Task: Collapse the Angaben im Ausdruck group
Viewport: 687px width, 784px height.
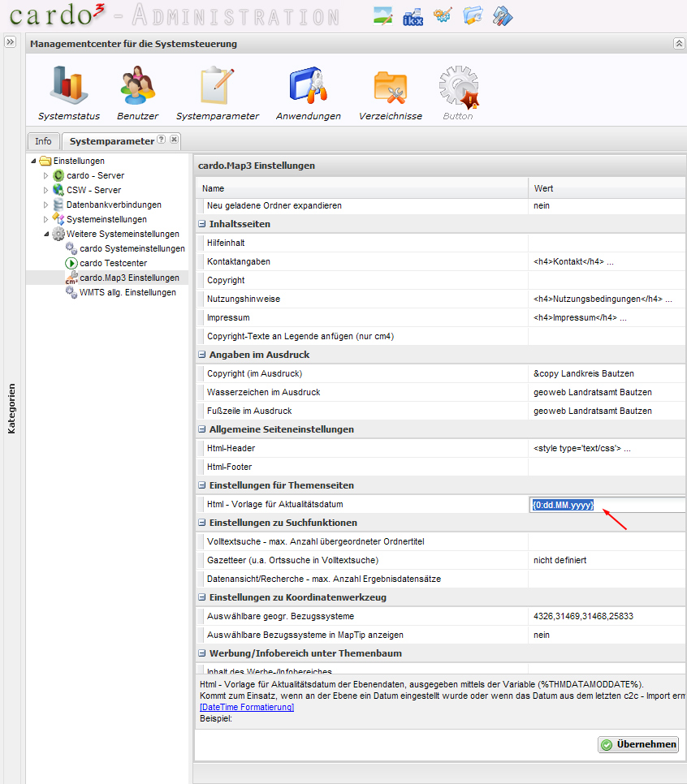Action: coord(202,355)
